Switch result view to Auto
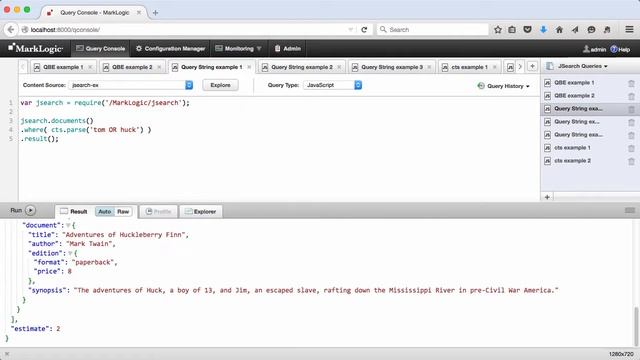640x360 pixels. [x=104, y=211]
